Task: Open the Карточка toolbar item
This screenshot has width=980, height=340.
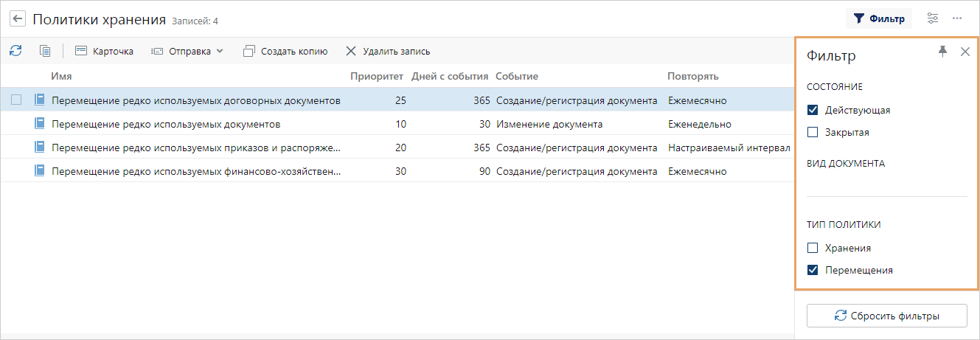Action: coord(105,52)
